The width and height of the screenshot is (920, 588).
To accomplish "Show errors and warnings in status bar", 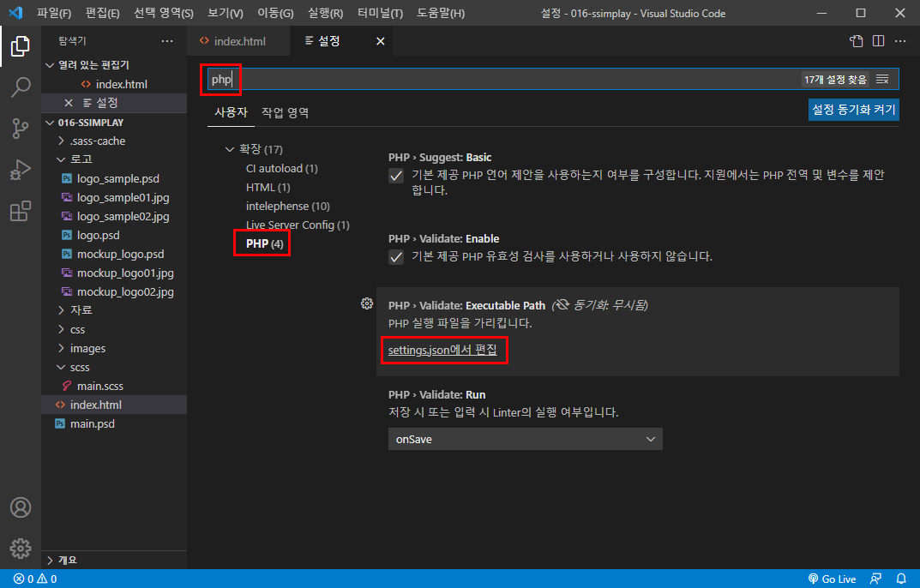I will point(35,579).
